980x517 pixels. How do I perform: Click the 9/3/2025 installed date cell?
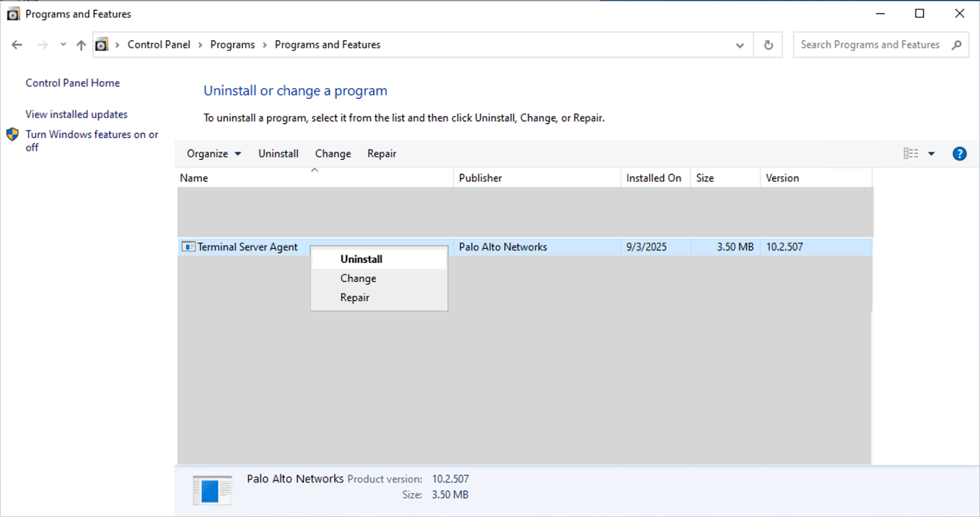[x=646, y=247]
